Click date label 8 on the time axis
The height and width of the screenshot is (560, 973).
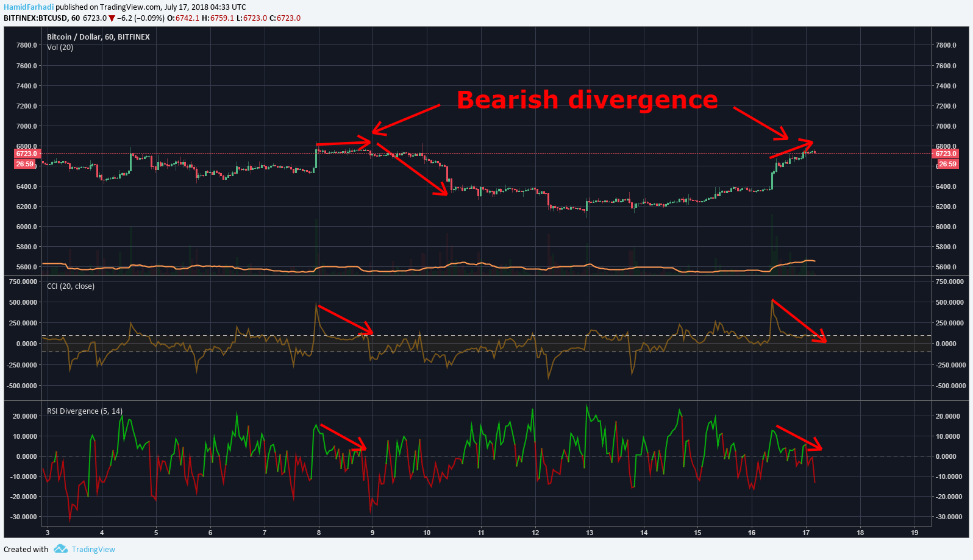[319, 533]
